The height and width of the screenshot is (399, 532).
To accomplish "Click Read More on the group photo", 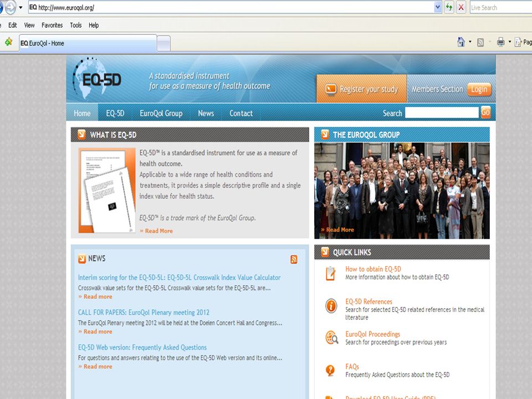I will 337,229.
